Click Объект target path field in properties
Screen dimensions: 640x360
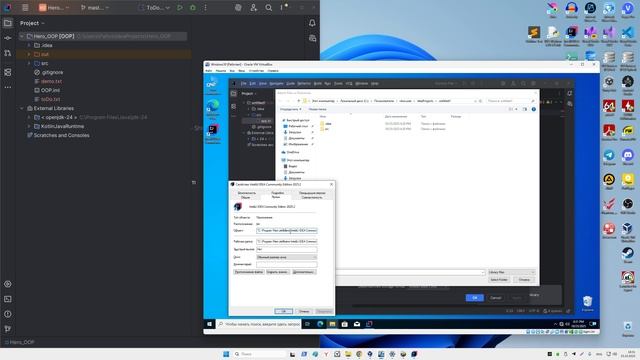[x=287, y=231]
